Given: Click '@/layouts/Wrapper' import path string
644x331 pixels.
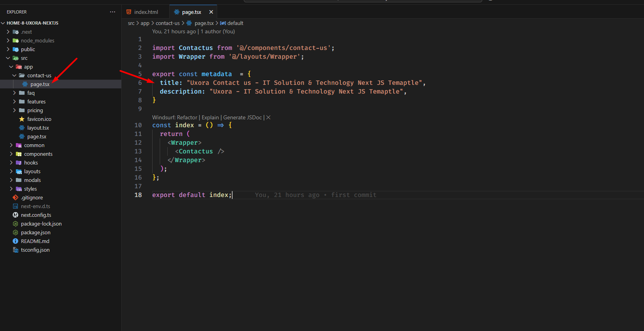Looking at the screenshot, I should point(264,57).
